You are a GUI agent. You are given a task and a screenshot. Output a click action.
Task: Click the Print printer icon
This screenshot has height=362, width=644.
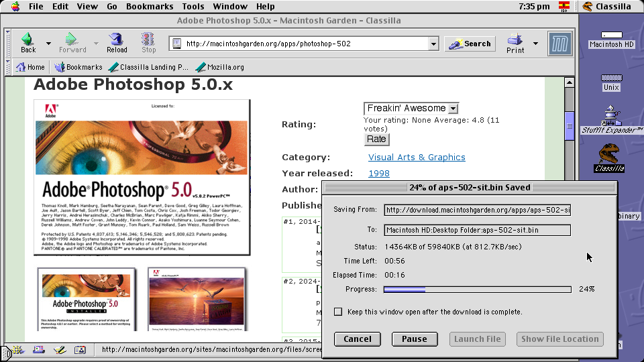[515, 40]
